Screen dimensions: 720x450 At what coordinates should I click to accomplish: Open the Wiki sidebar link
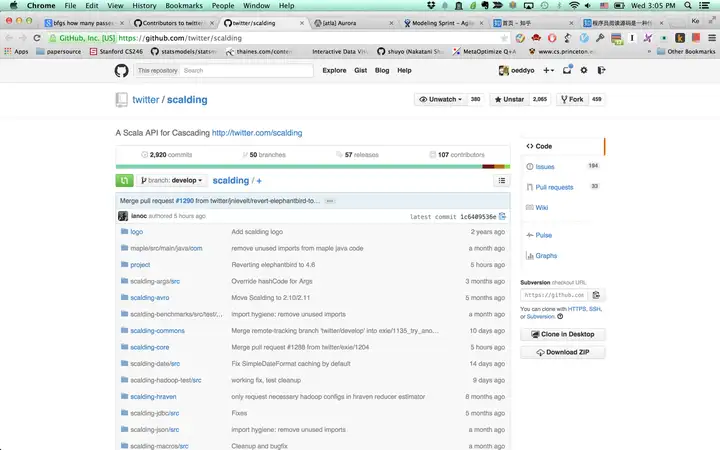coord(541,208)
